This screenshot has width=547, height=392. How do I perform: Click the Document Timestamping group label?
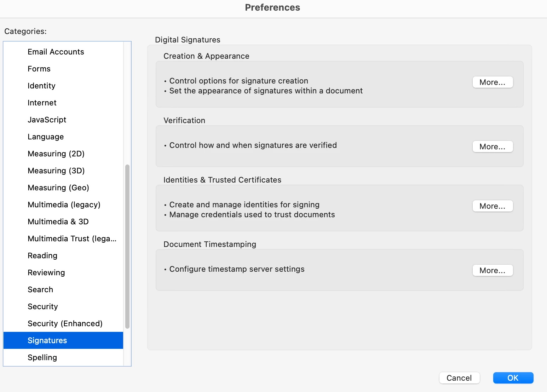pos(210,244)
